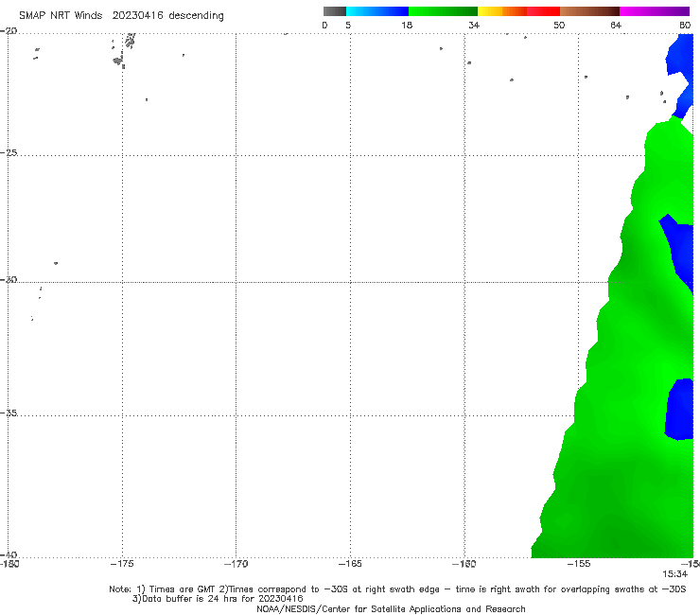Click the longitude label '-160'

tap(464, 564)
